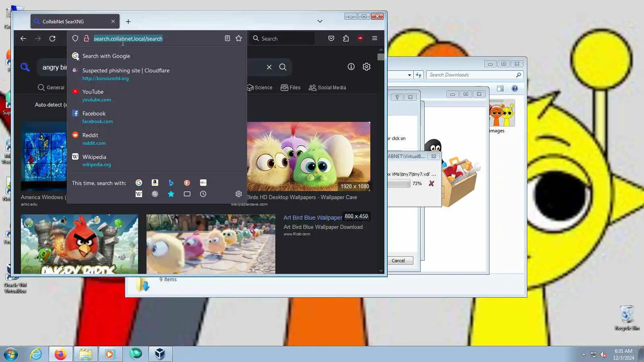This screenshot has height=362, width=644.
Task: Pick the Facebook suggestion
Action: click(x=157, y=117)
